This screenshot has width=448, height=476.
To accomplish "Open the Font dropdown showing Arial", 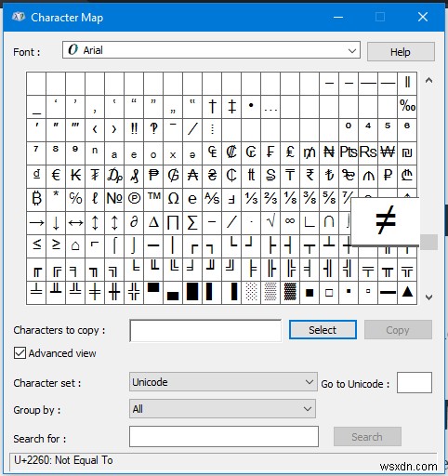I will (211, 50).
